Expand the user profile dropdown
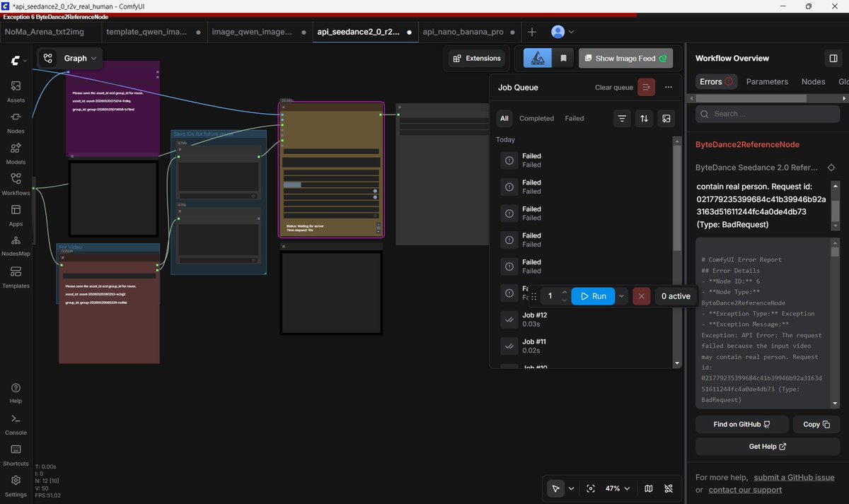This screenshot has width=849, height=504. click(562, 32)
